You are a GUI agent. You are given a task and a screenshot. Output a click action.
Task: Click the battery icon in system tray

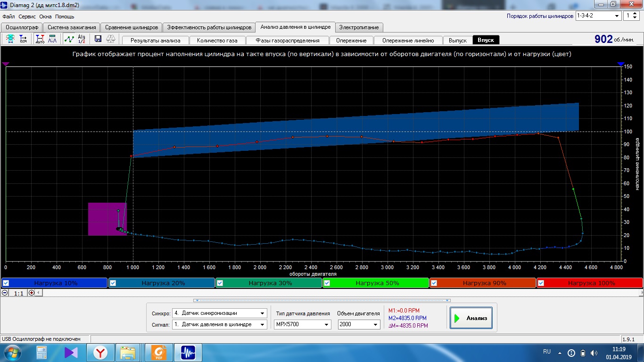click(x=583, y=353)
